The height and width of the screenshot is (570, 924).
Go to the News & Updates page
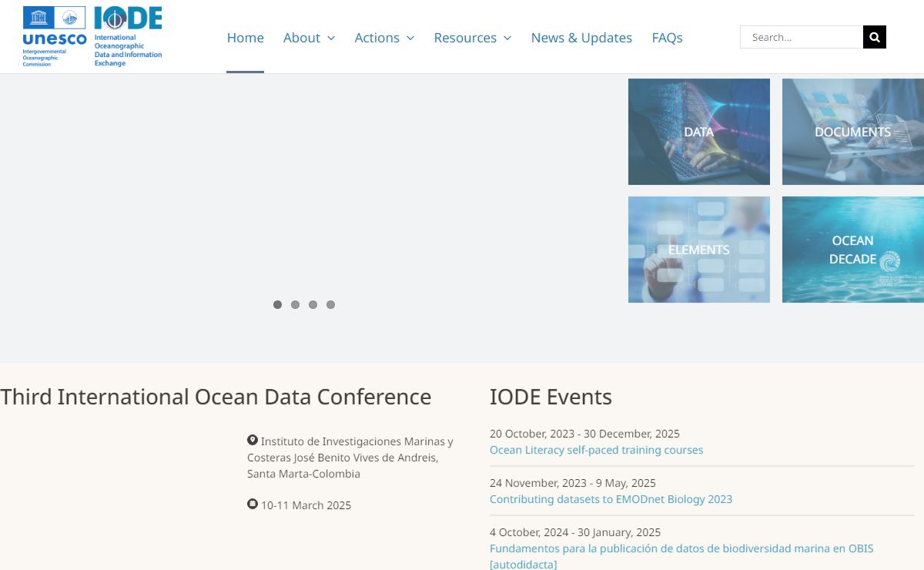[581, 38]
